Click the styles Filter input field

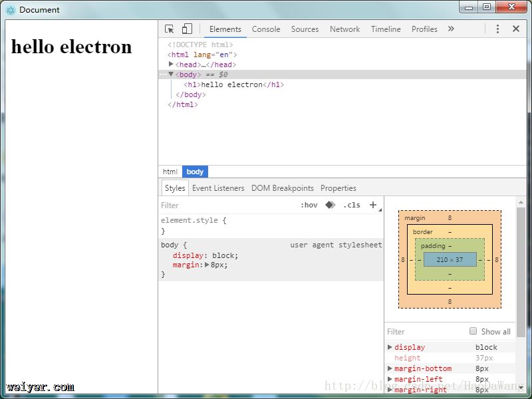[227, 205]
